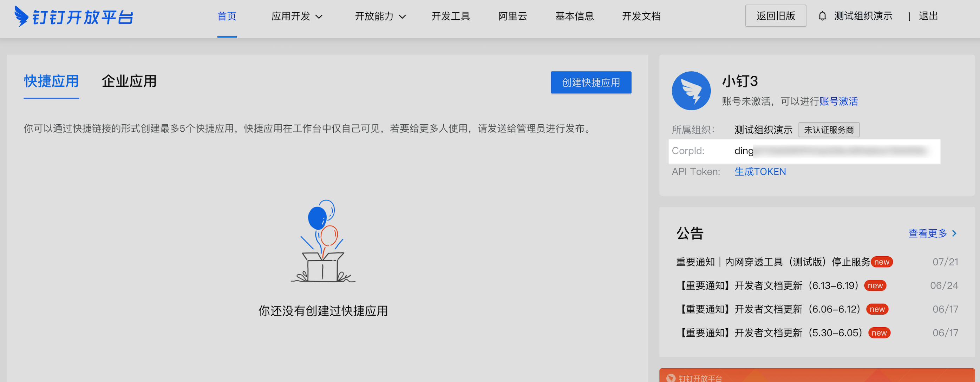Click the 查看更多 chevron arrow
Image resolution: width=980 pixels, height=382 pixels.
click(x=954, y=233)
